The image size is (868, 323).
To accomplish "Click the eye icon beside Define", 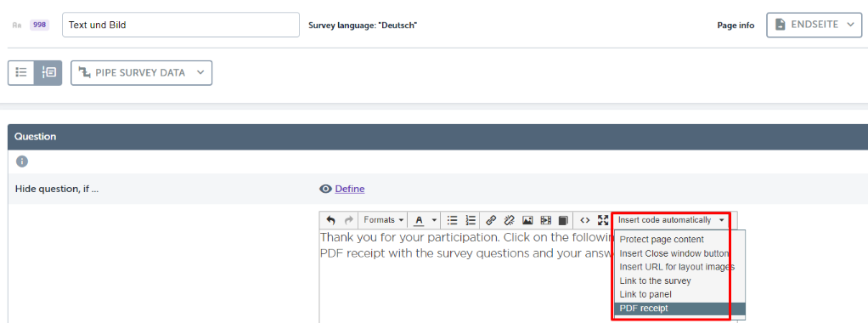I will pos(325,189).
